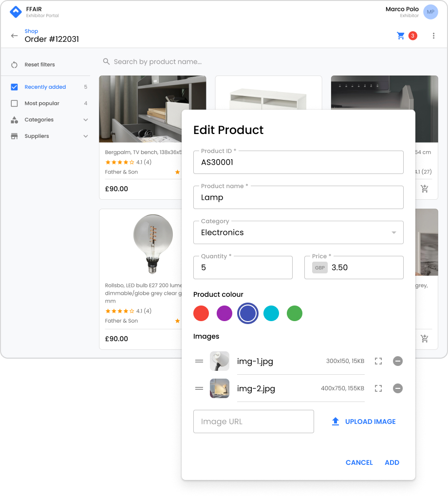Expand img-1.jpg to fullscreen preview

coord(378,361)
